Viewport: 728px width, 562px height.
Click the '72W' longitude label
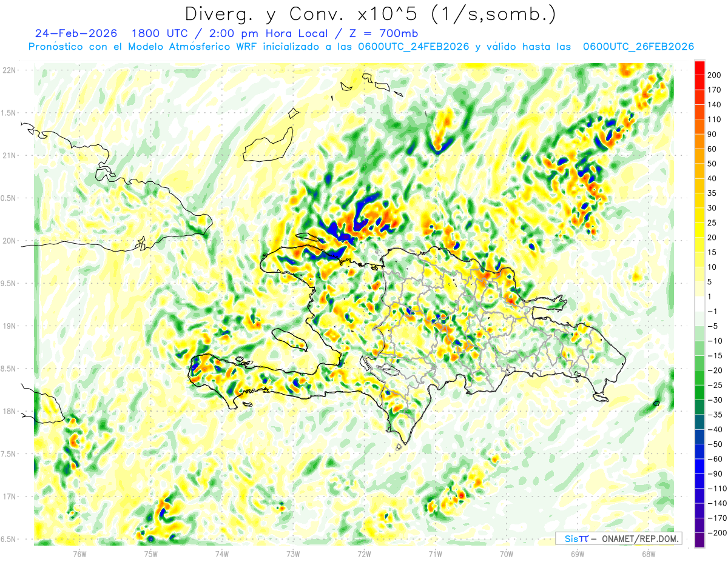pos(364,553)
